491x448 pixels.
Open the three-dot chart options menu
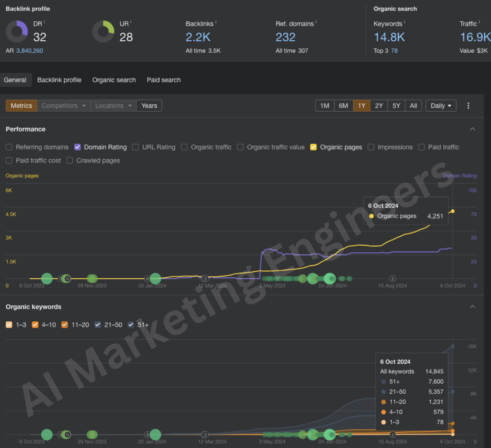click(x=468, y=106)
